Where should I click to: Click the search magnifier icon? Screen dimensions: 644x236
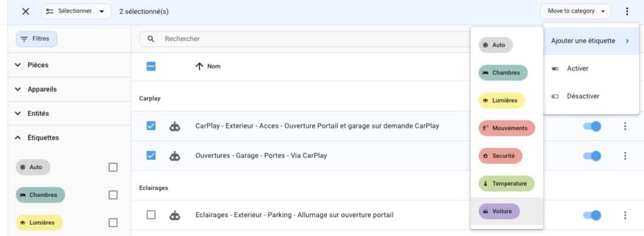point(151,39)
